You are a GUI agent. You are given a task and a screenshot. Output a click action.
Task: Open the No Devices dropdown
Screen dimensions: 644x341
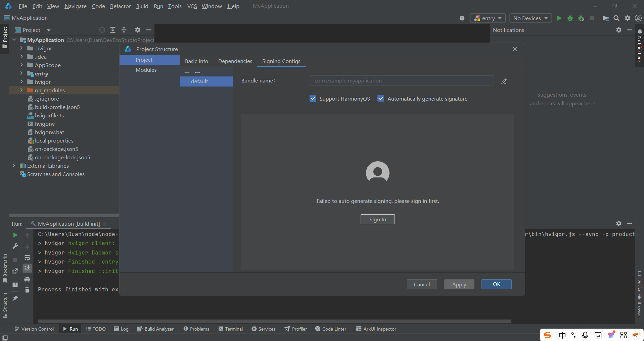tap(530, 18)
